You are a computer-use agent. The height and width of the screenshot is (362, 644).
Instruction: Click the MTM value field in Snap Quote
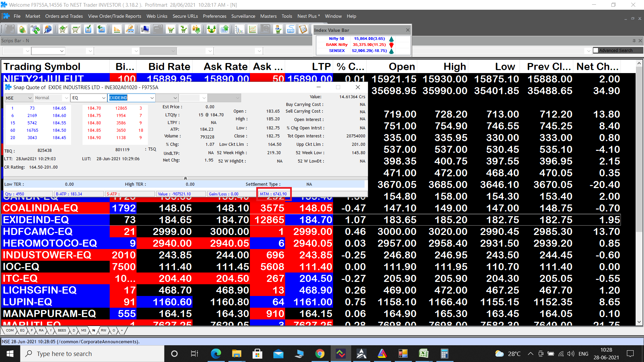click(273, 194)
